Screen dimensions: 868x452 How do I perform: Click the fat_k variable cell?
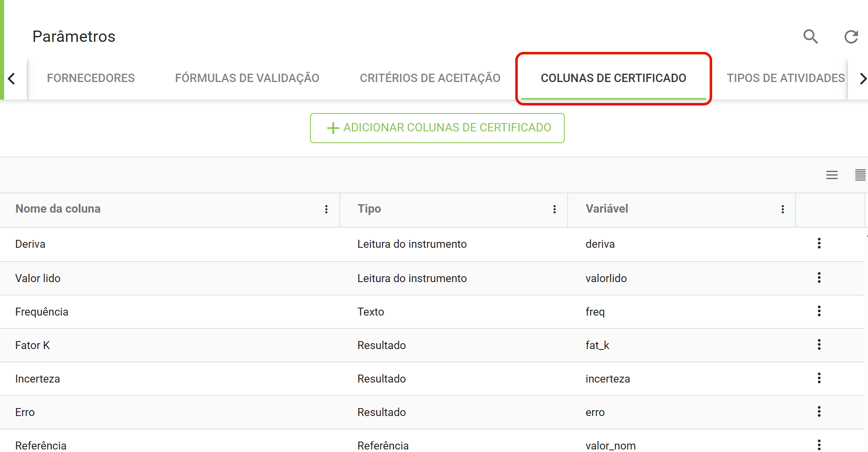(597, 345)
